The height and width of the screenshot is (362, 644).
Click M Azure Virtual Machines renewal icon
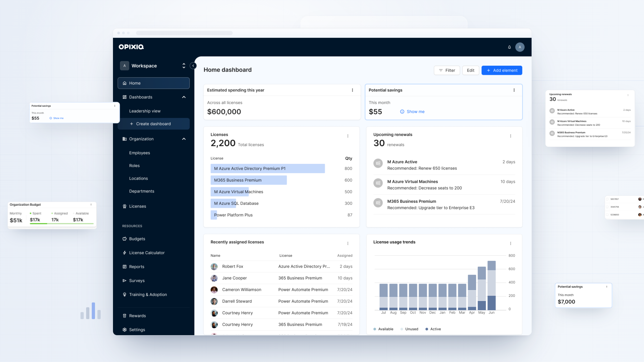click(378, 183)
